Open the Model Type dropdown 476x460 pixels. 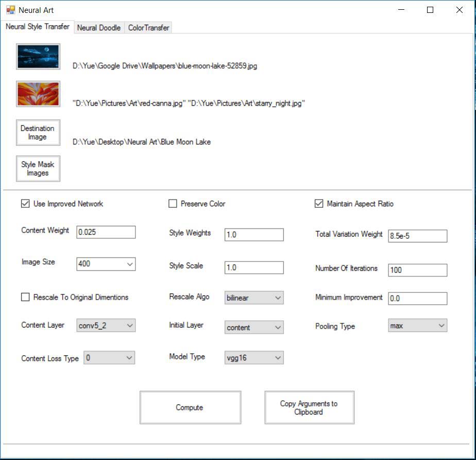click(254, 357)
